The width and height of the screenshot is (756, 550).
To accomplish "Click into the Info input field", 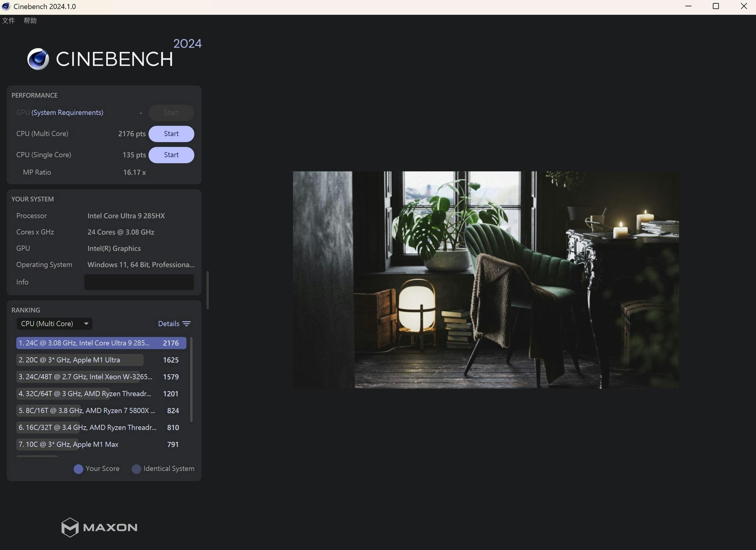I will [x=139, y=282].
